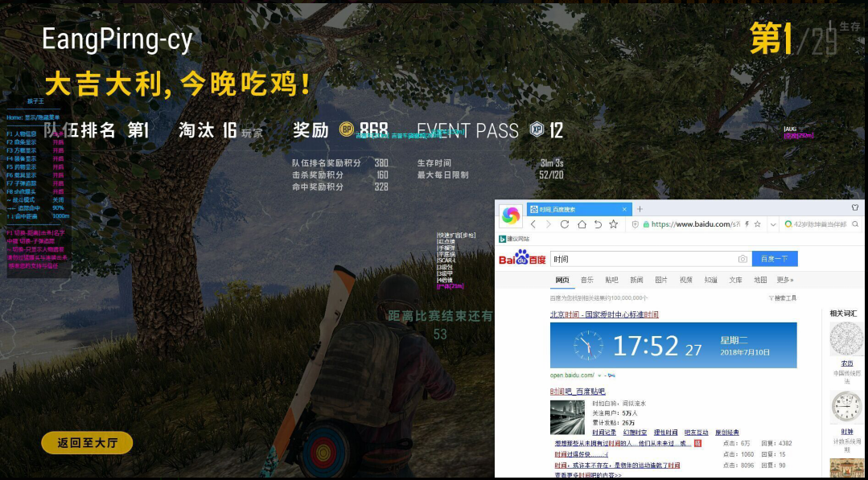This screenshot has width=868, height=480.
Task: Open the post 想想那些从未拥有过时间的人
Action: point(624,444)
